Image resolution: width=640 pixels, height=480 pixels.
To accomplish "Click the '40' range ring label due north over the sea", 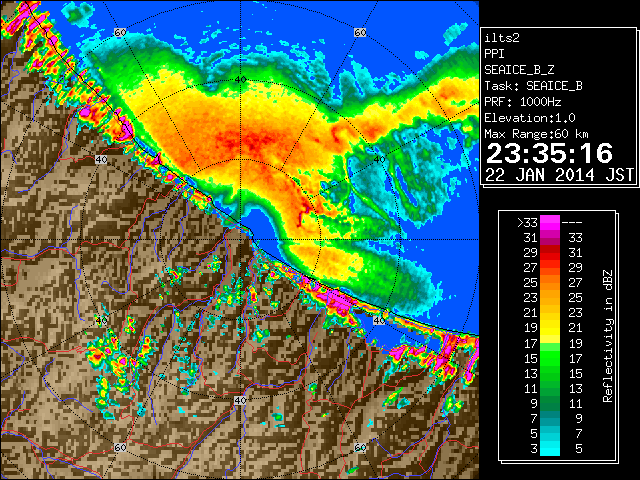I will coord(240,79).
